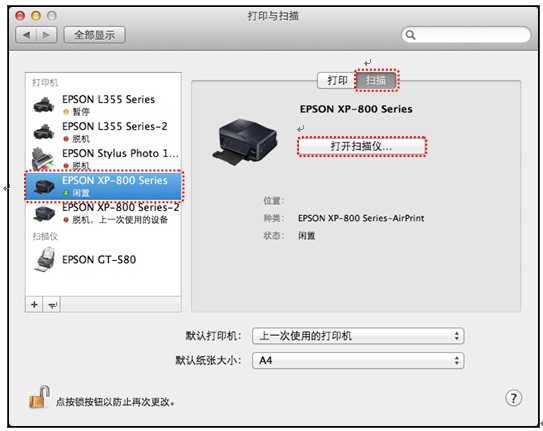Click the 全部显示 button
Screen dimensions: 543x431
pos(95,35)
